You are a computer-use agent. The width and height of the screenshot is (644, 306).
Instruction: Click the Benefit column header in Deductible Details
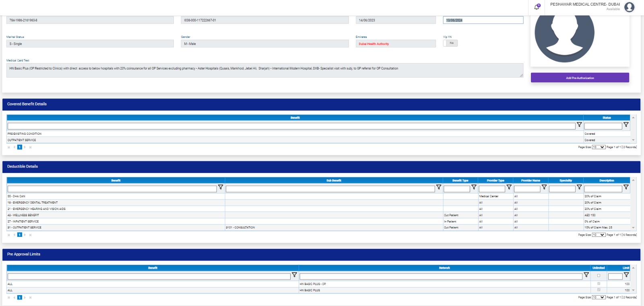[x=116, y=181]
